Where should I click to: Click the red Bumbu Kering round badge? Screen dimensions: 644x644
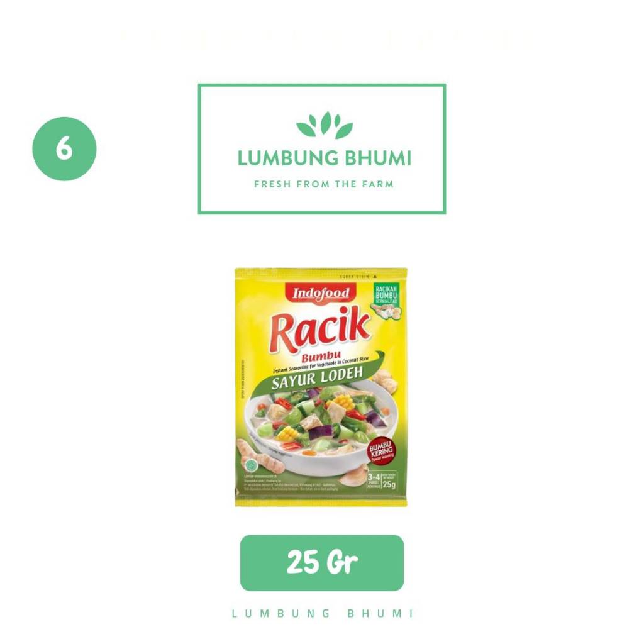(381, 451)
